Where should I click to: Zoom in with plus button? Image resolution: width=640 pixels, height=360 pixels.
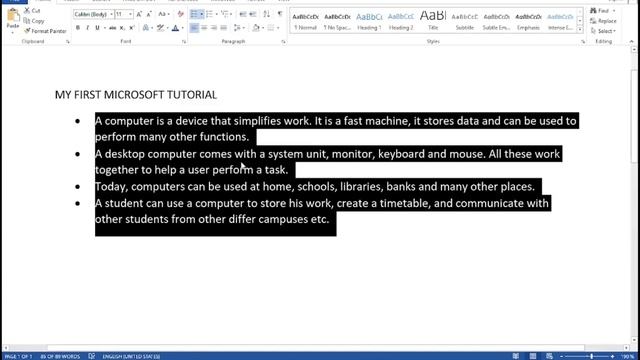612,356
